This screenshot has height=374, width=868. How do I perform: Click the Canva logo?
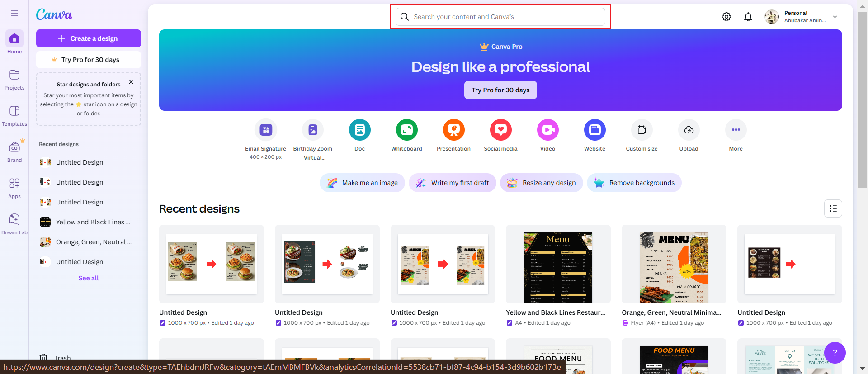(x=54, y=14)
